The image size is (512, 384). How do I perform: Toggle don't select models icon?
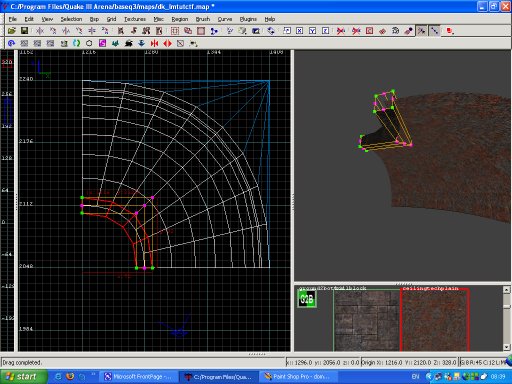[356, 31]
